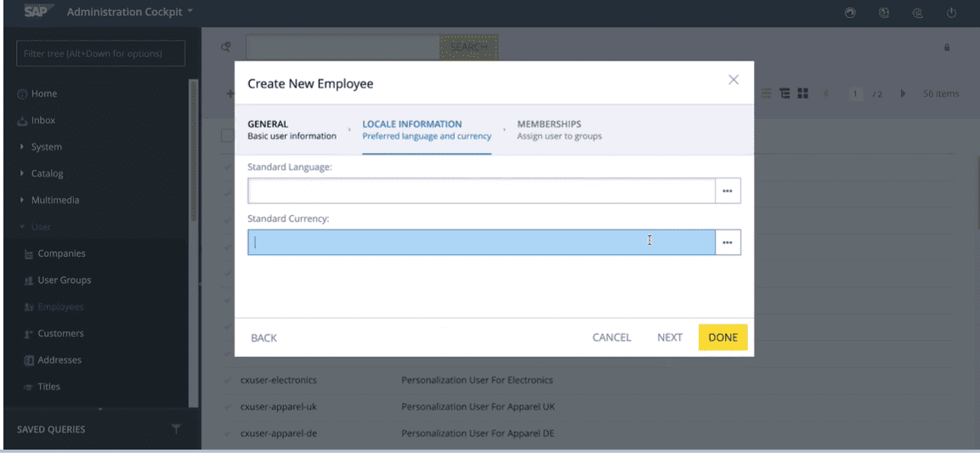The image size is (980, 453).
Task: Close the Create New Employee dialog
Action: 734,80
